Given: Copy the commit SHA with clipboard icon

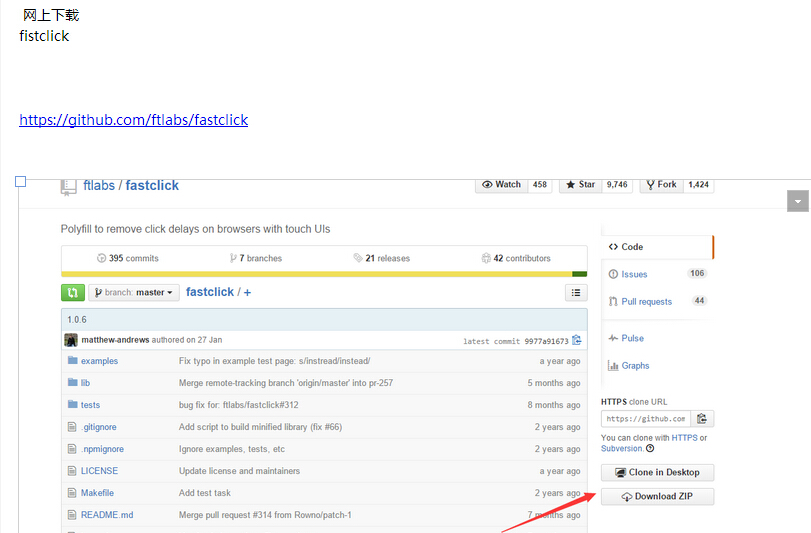Looking at the screenshot, I should click(x=577, y=340).
